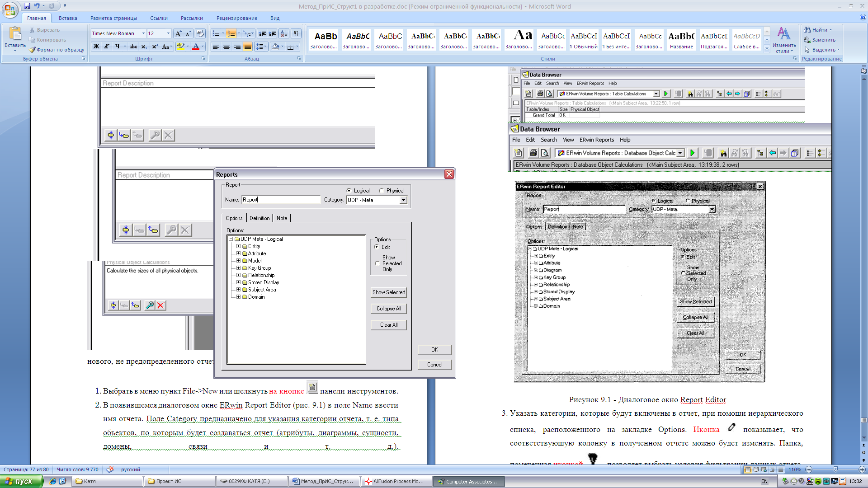This screenshot has width=868, height=488.
Task: Insert a bulleted list
Action: [216, 33]
